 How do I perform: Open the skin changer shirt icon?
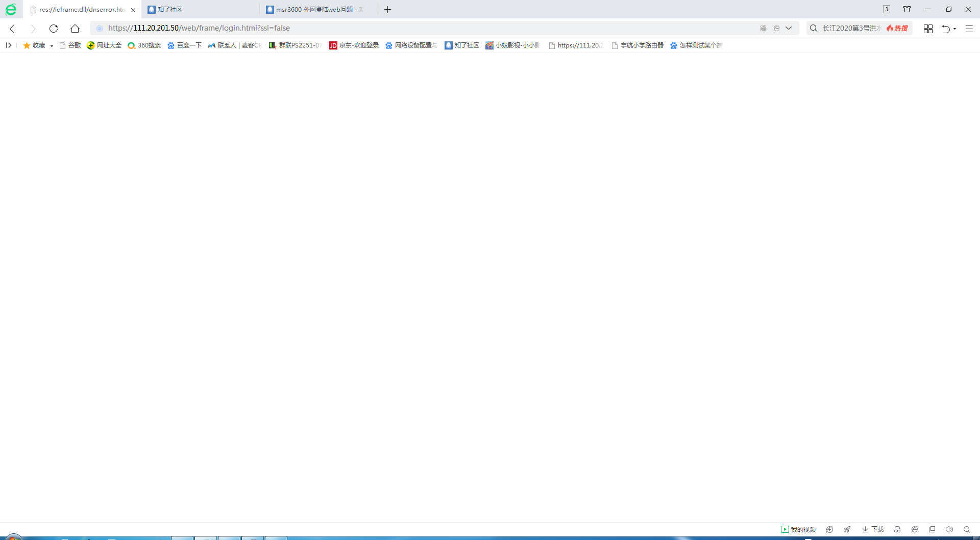pos(907,9)
